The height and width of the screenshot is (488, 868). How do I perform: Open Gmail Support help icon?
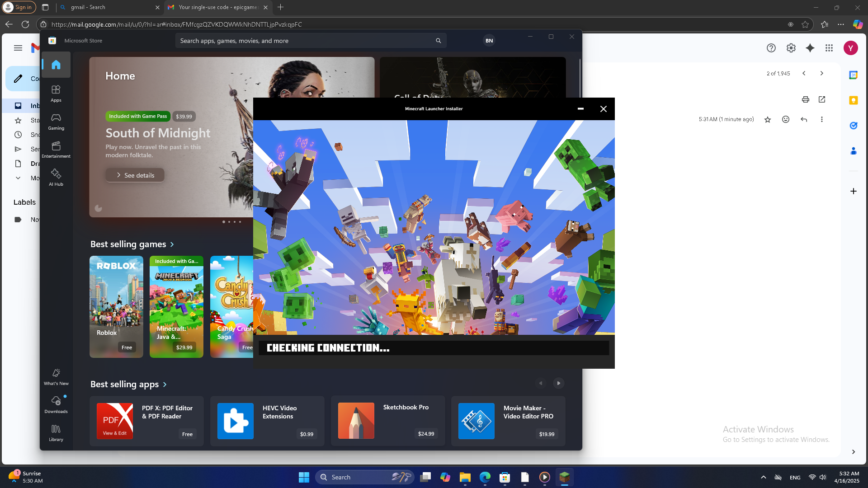point(771,48)
